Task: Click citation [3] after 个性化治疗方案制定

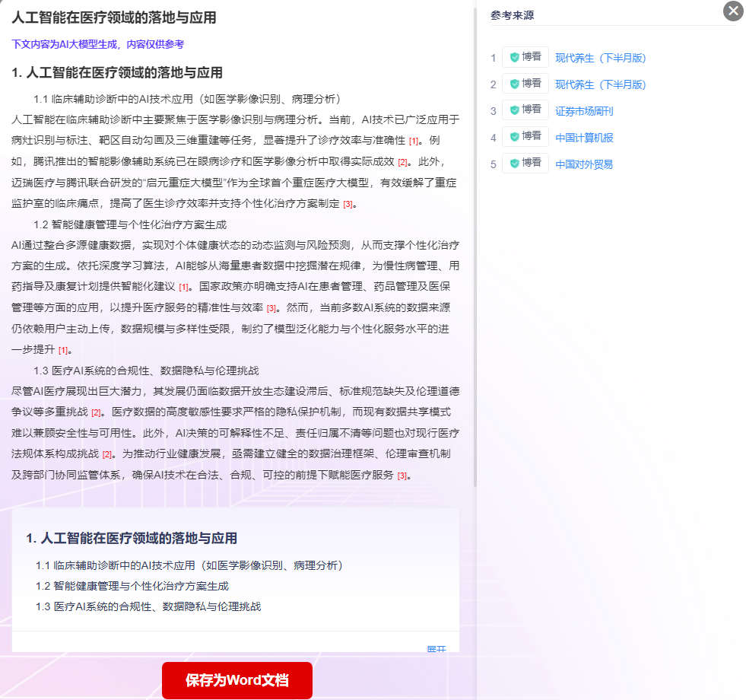Action: pos(348,204)
